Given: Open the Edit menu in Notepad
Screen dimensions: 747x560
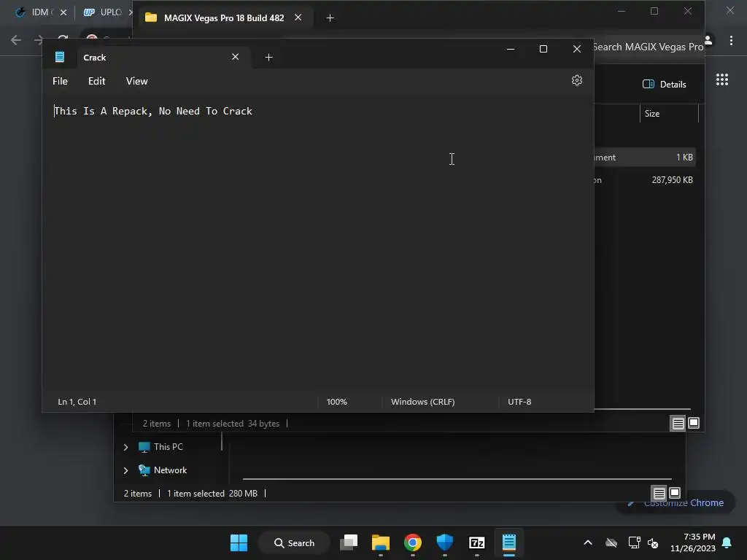Looking at the screenshot, I should point(97,81).
